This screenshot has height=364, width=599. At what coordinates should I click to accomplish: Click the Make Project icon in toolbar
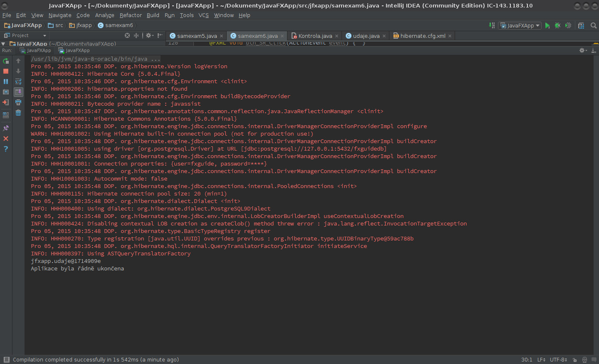pyautogui.click(x=492, y=26)
